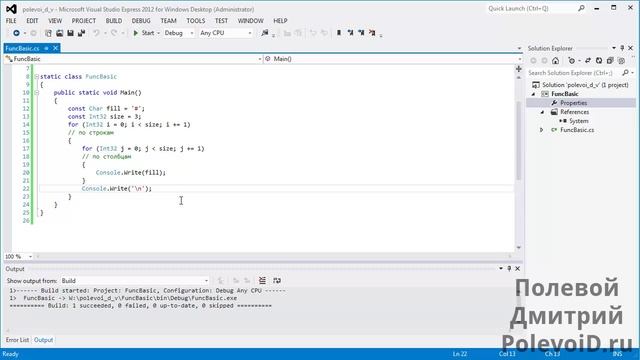Click the Undo toolbar icon
Screen dimensions: 640x360
click(96, 33)
